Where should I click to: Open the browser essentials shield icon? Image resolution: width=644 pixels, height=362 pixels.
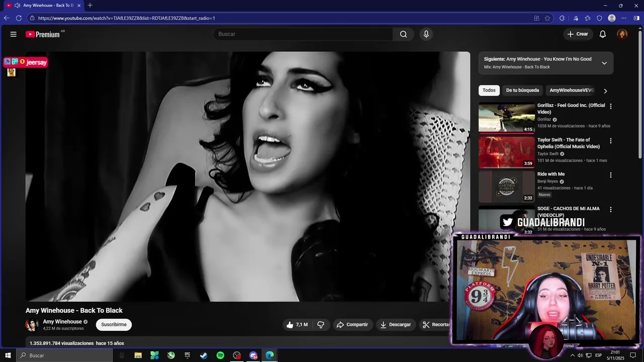pos(599,18)
